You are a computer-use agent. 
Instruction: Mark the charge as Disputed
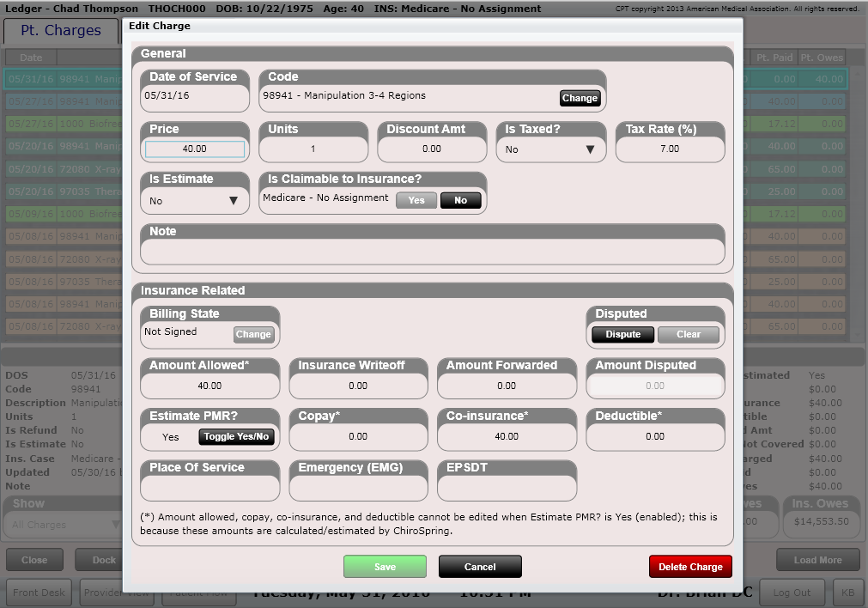pos(622,334)
